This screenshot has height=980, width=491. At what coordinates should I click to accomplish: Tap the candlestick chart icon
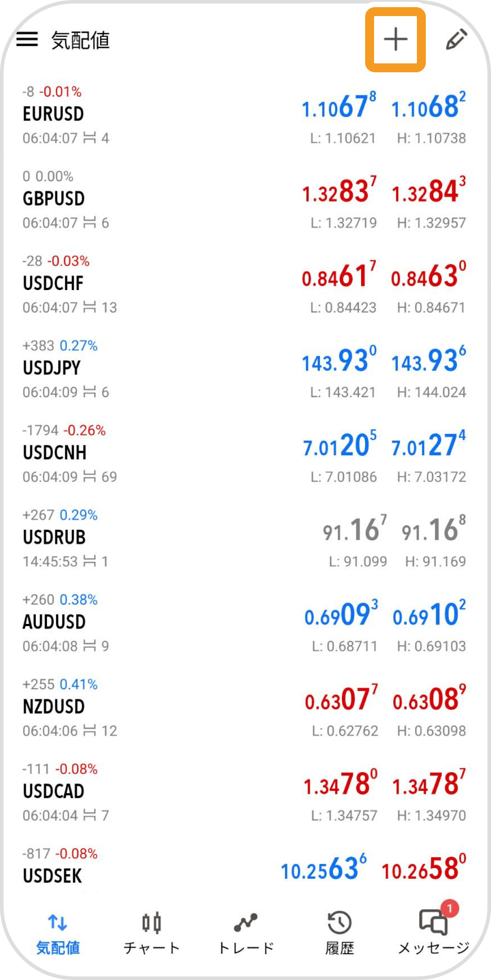(x=152, y=923)
